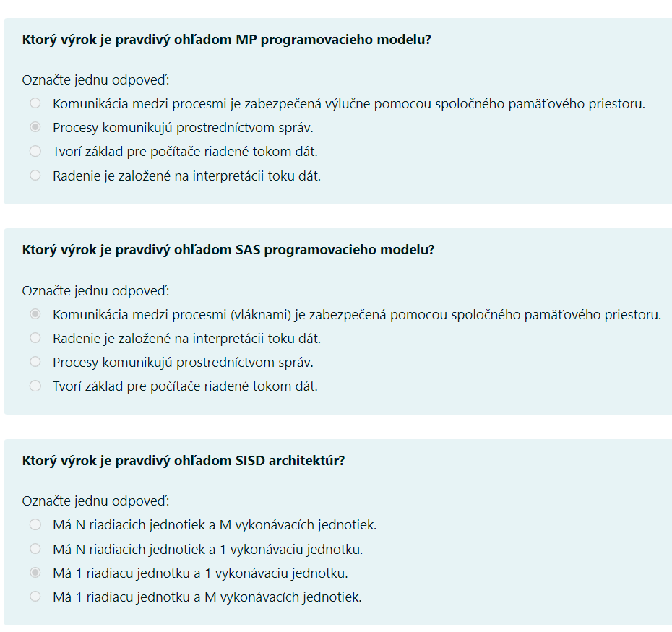
Task: Click the SISD architektúr question heading
Action: [x=184, y=461]
